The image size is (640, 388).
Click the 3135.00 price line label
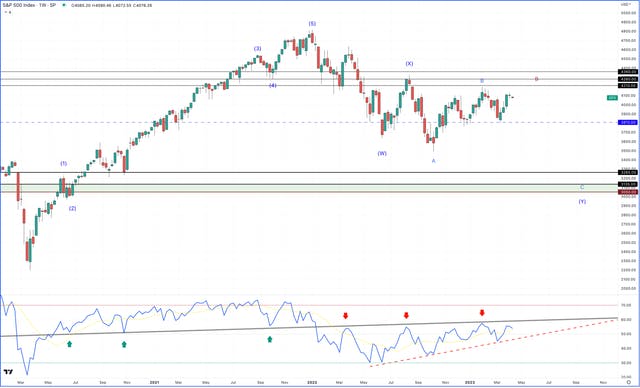628,184
